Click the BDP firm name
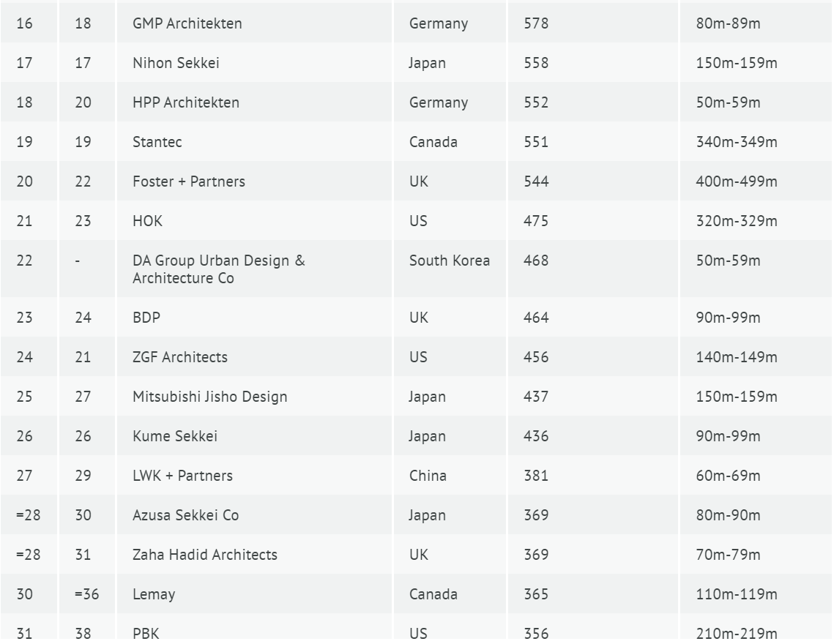 point(146,318)
